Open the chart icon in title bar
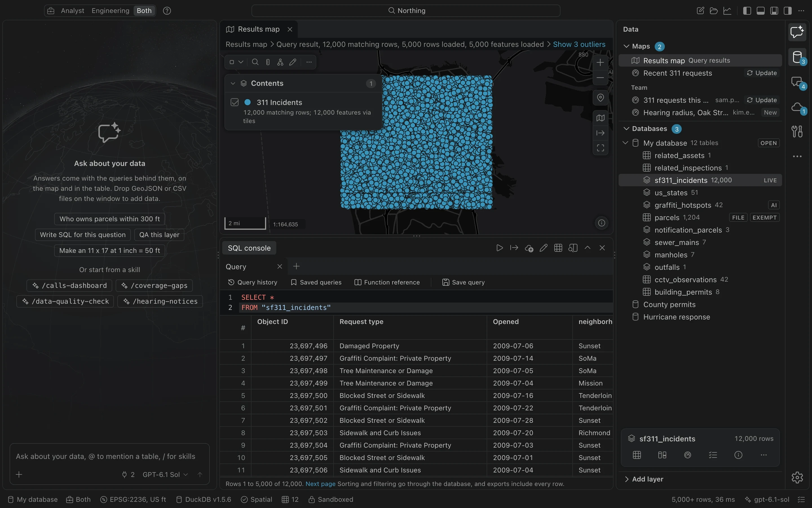This screenshot has width=812, height=508. pyautogui.click(x=727, y=11)
